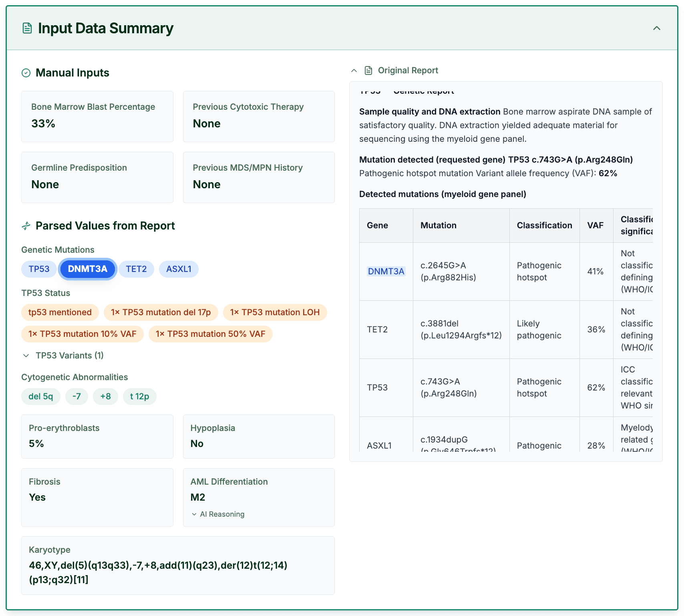This screenshot has height=616, width=684.
Task: Select the 'del 5q' cytogenetic chip
Action: point(40,396)
